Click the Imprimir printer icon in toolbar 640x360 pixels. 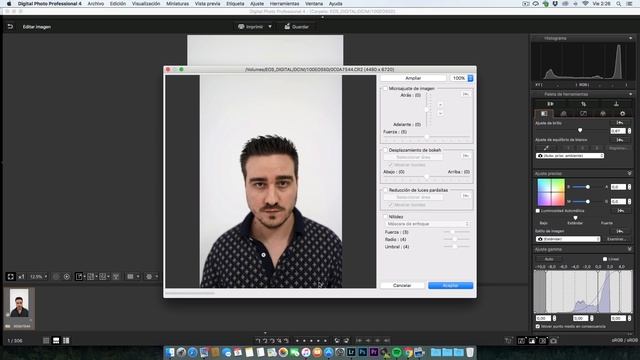coord(241,27)
